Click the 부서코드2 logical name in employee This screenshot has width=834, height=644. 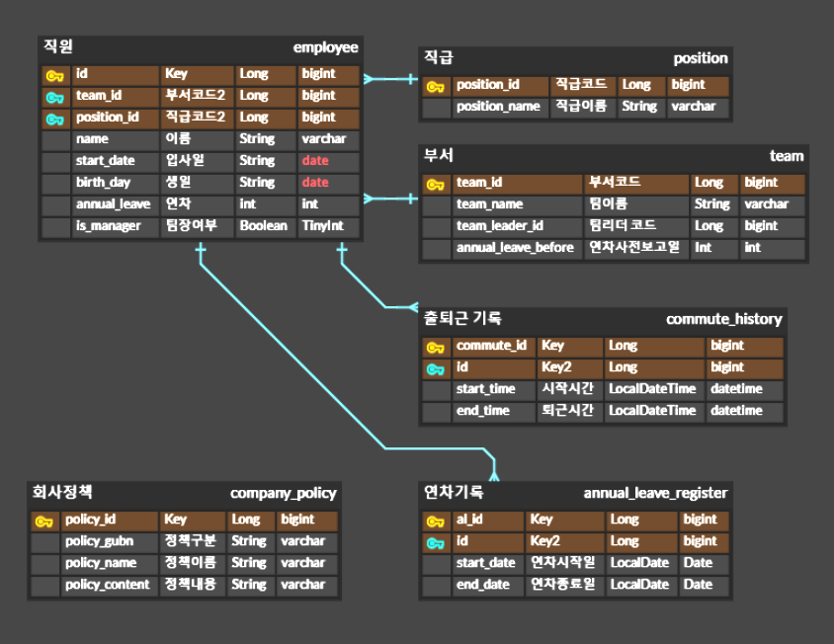196,96
